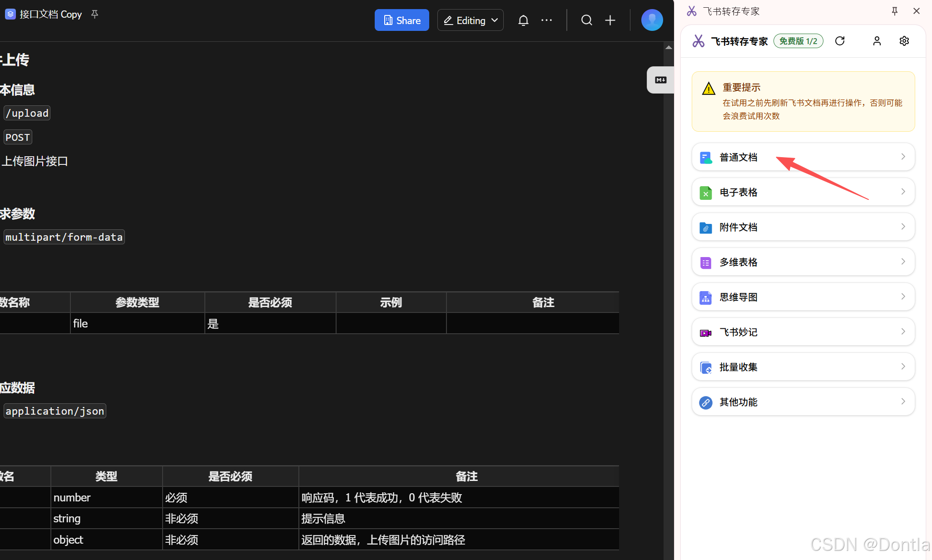Open the settings gear in panel
This screenshot has width=932, height=560.
click(x=904, y=41)
